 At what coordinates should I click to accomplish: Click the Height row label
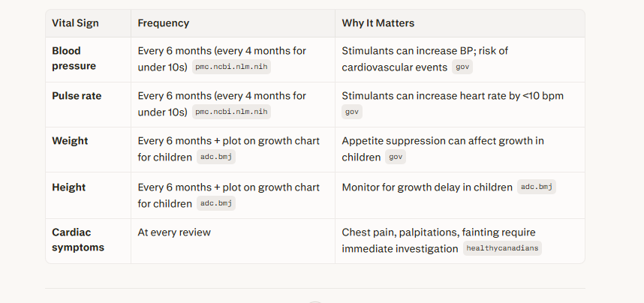pos(68,187)
